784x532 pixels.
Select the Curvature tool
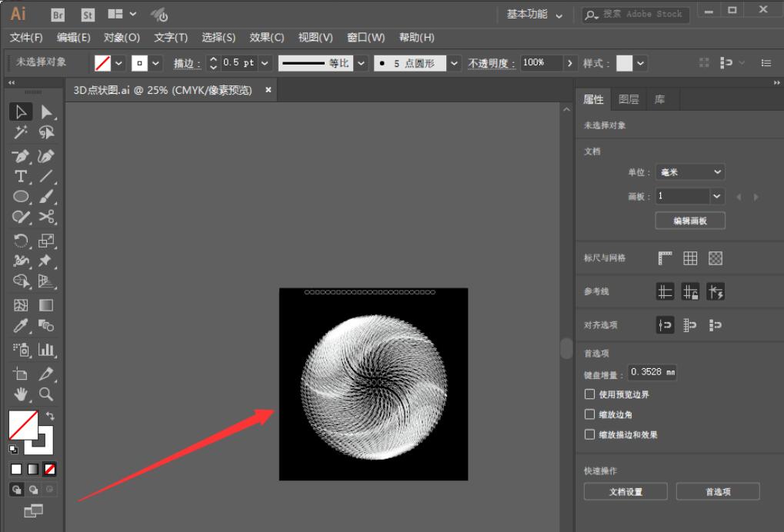tap(45, 156)
